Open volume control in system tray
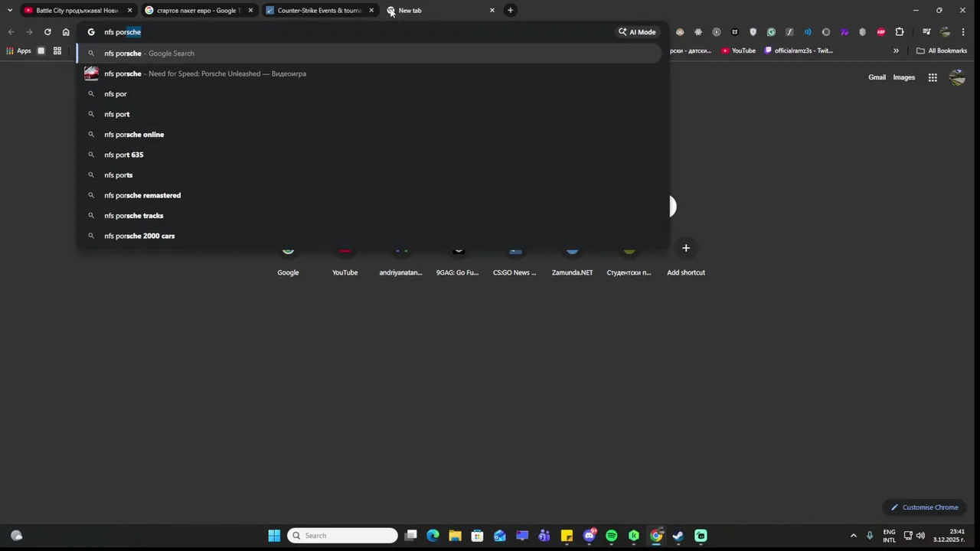Viewport: 980px width, 551px height. pyautogui.click(x=921, y=536)
